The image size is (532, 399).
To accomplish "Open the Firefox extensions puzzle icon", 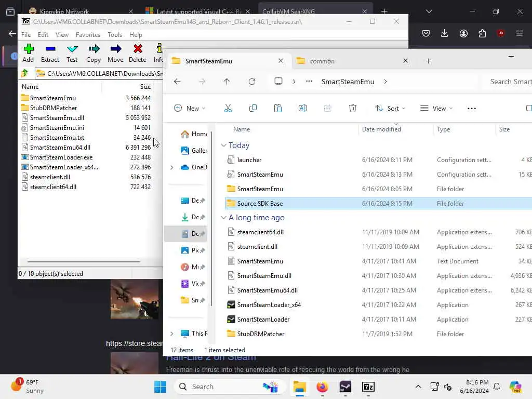I will click(482, 33).
